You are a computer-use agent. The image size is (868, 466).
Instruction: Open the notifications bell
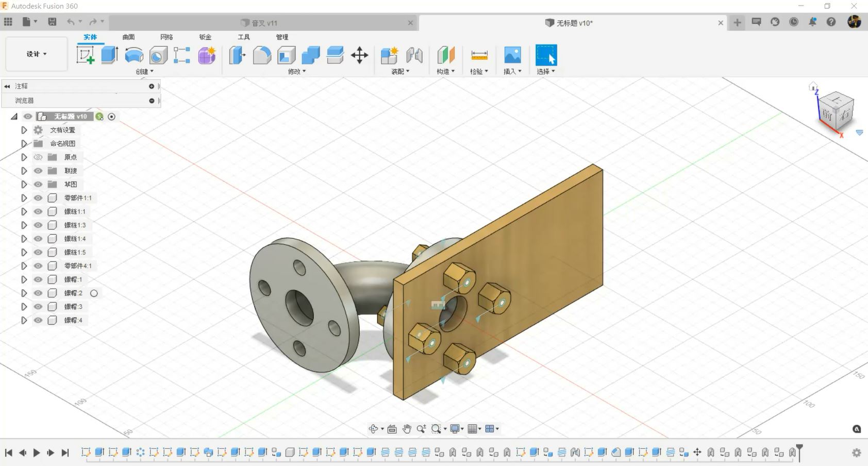pyautogui.click(x=812, y=22)
